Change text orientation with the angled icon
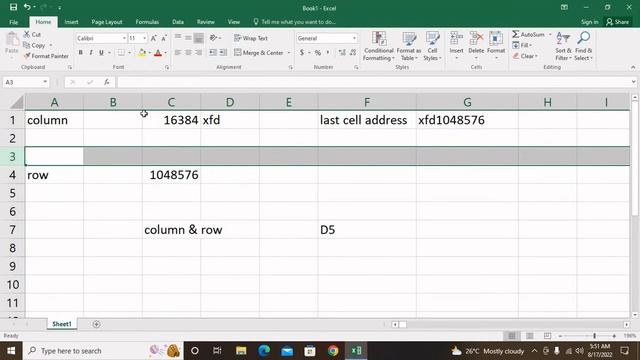The height and width of the screenshot is (360, 640). coord(213,38)
